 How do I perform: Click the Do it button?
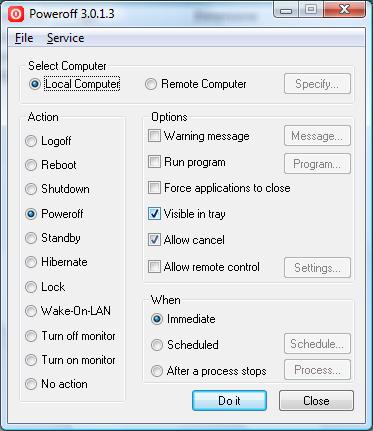tap(229, 400)
